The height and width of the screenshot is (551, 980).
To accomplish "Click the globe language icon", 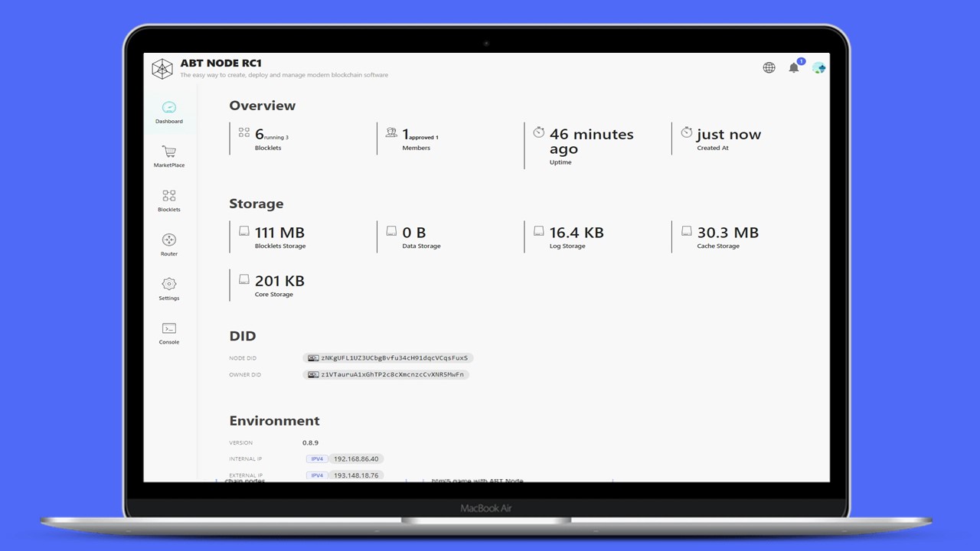I will (769, 68).
